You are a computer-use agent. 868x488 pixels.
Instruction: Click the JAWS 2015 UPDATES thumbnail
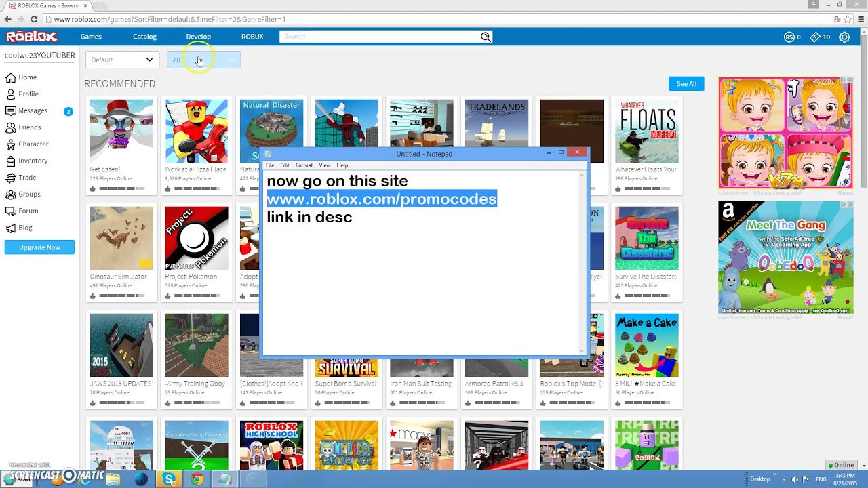pos(121,345)
